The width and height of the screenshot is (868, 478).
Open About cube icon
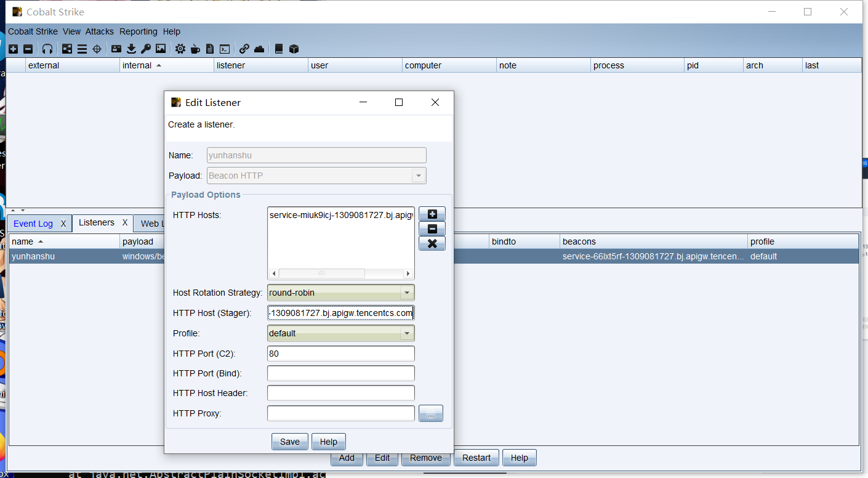(x=294, y=49)
